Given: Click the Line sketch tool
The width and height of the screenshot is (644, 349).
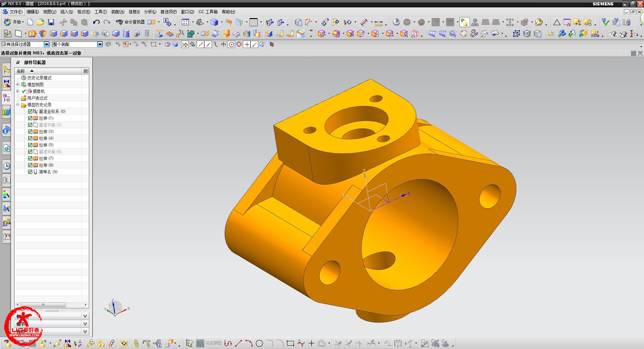Looking at the screenshot, I should click(238, 343).
